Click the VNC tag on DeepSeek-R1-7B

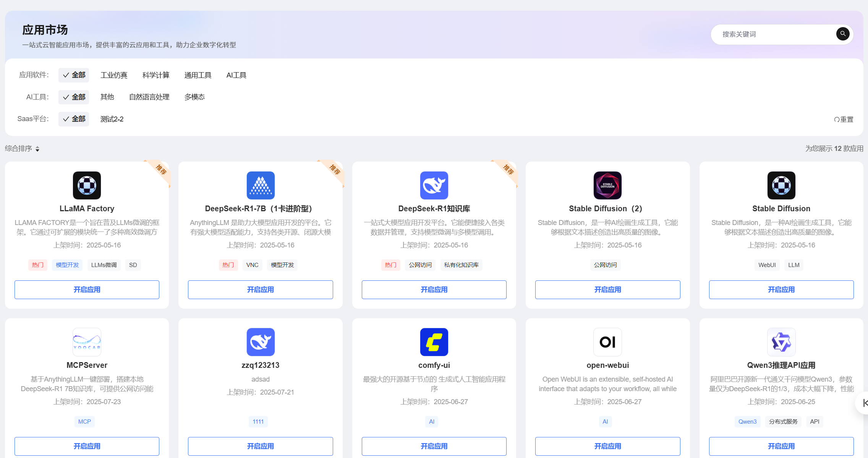pyautogui.click(x=253, y=265)
